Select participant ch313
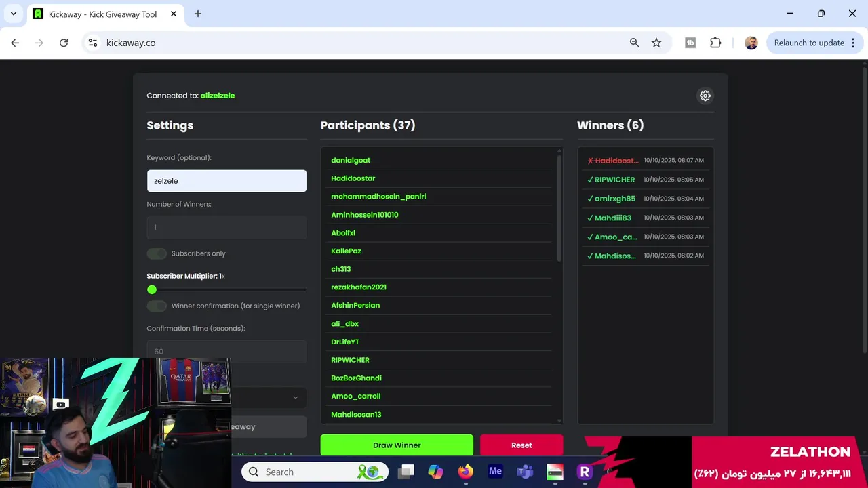868x488 pixels. [340, 269]
